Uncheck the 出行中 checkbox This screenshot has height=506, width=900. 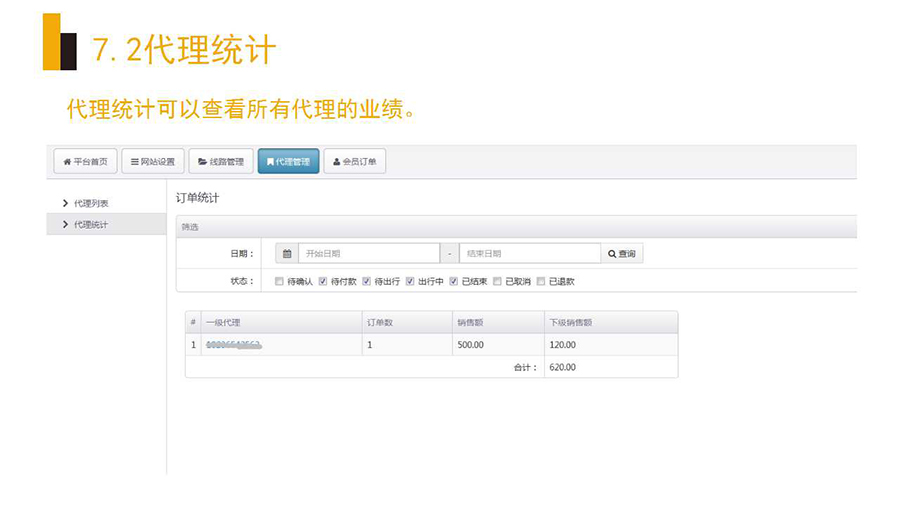pos(410,281)
